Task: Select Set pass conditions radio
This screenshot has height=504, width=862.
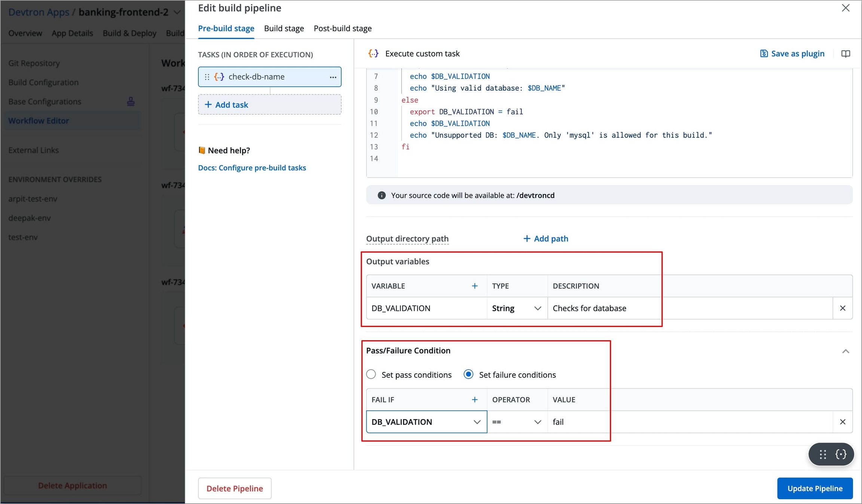Action: (371, 375)
